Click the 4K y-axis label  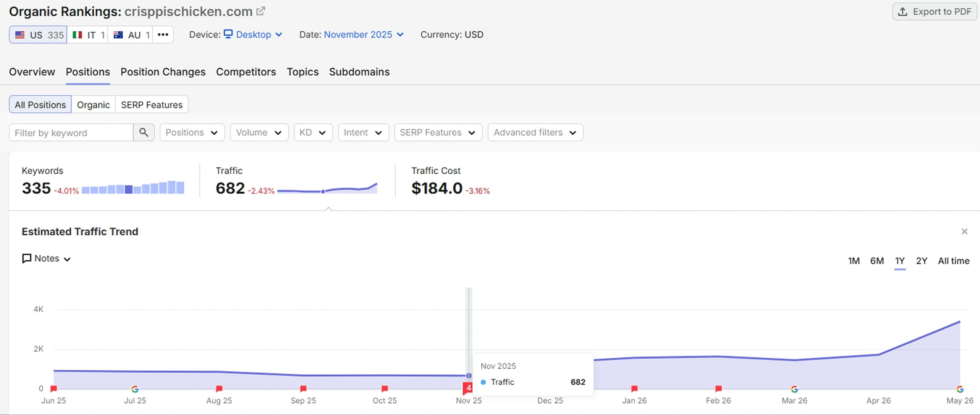pyautogui.click(x=38, y=309)
